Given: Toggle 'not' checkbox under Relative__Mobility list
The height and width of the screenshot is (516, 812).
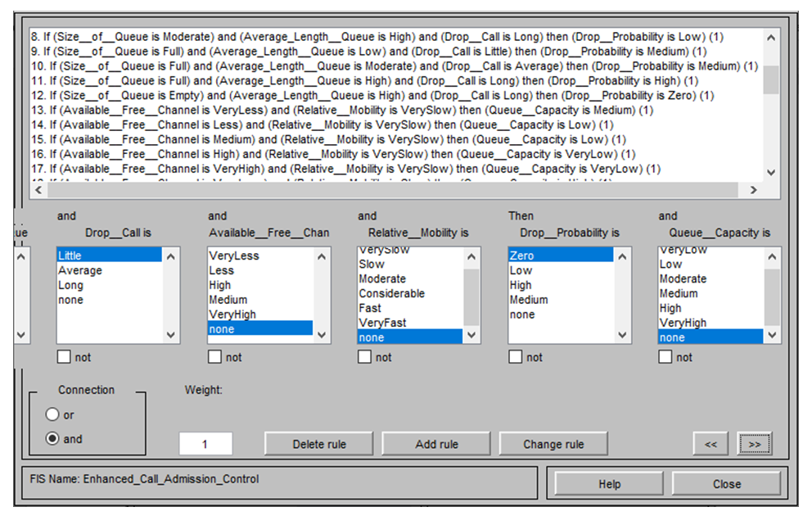Looking at the screenshot, I should click(x=365, y=357).
